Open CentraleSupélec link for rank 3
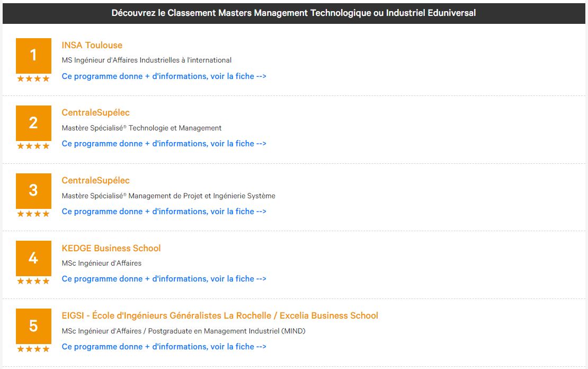 click(96, 181)
